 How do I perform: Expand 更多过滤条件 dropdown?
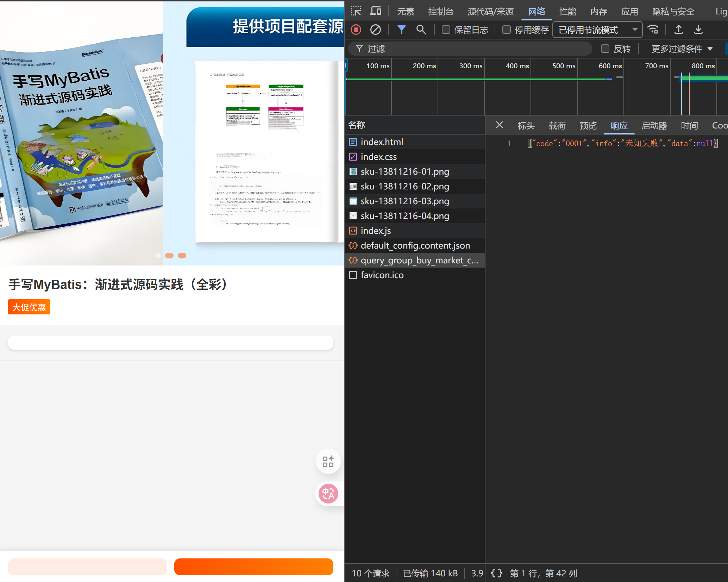coord(682,49)
